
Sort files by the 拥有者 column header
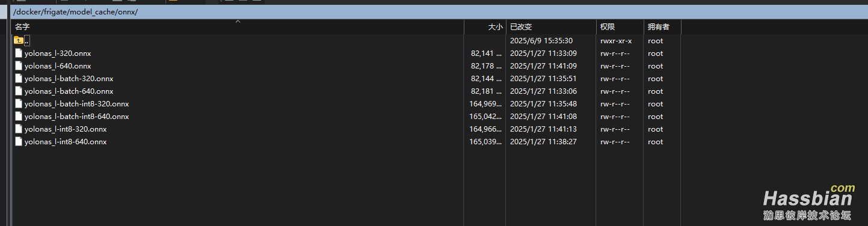point(663,27)
